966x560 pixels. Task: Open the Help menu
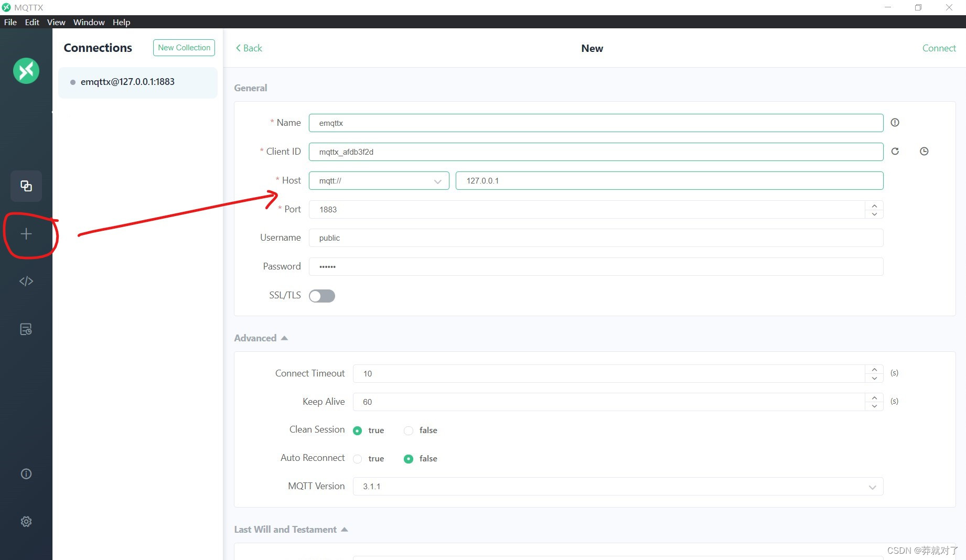pyautogui.click(x=121, y=22)
